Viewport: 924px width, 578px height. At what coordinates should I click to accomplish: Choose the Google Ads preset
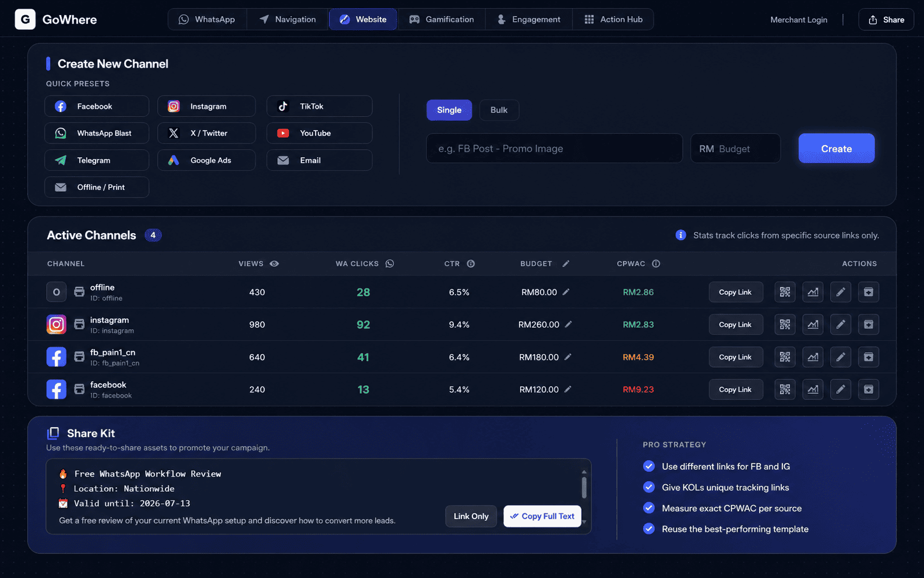point(206,160)
